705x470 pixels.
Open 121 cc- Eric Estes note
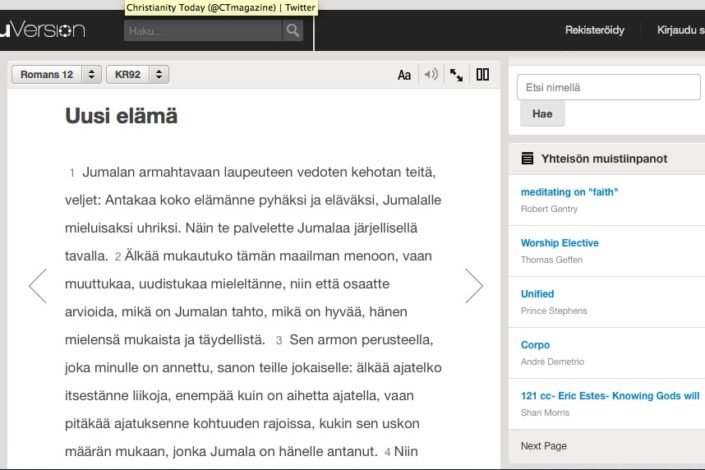coord(610,396)
